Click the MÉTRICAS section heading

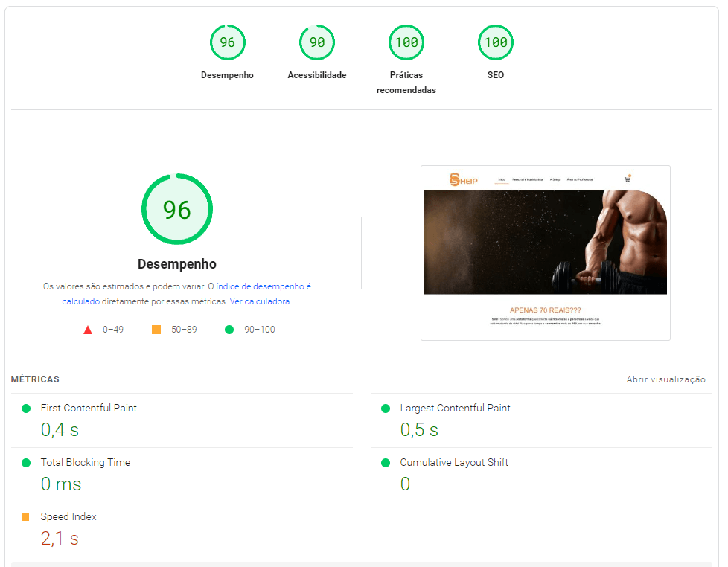pos(35,379)
